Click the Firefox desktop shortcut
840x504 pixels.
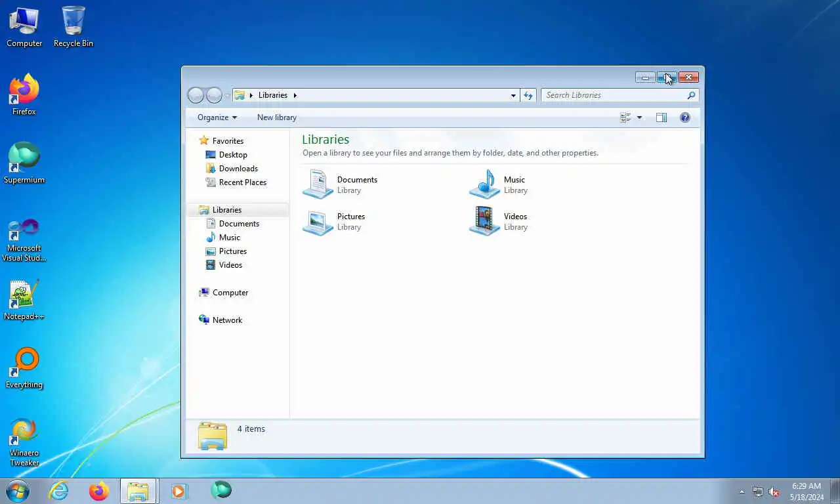[24, 95]
